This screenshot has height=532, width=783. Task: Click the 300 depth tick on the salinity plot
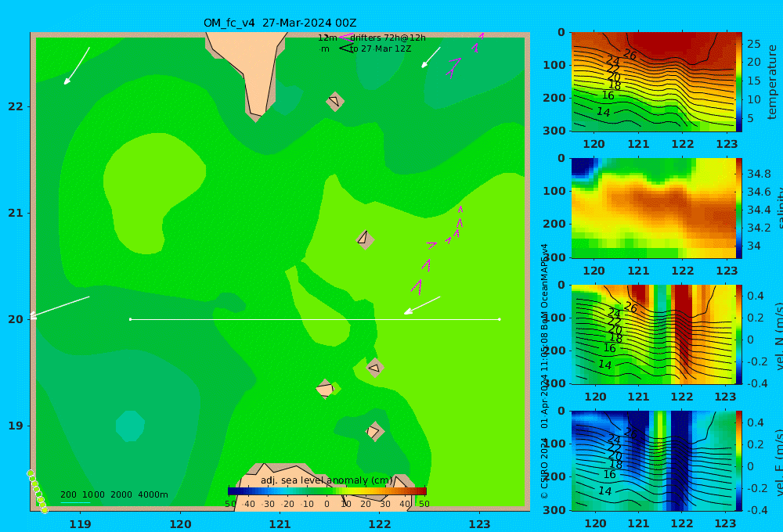554,257
